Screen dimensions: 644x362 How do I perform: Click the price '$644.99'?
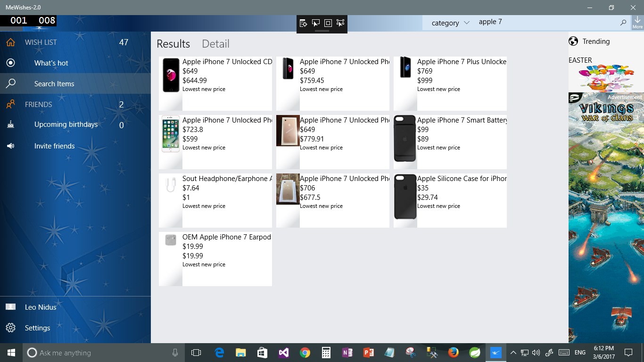195,80
